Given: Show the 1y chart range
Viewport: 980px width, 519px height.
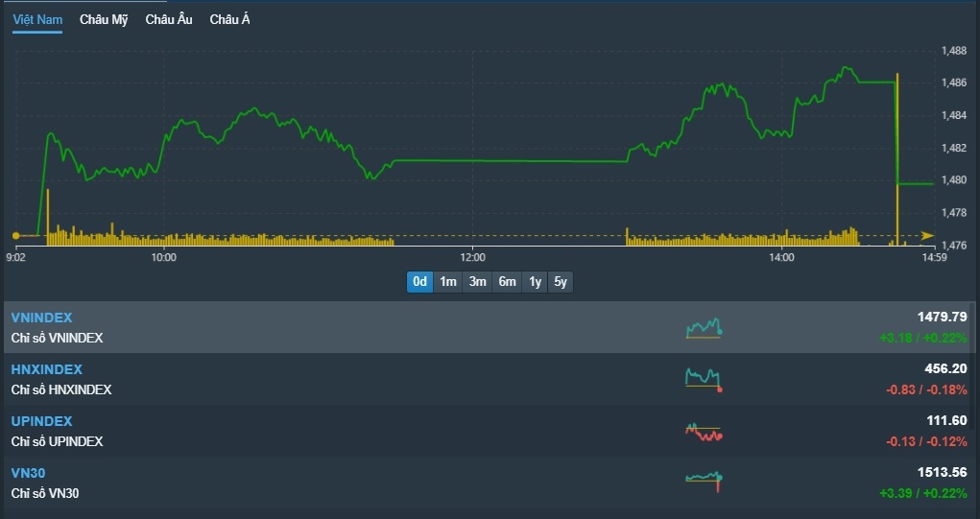Looking at the screenshot, I should (535, 282).
